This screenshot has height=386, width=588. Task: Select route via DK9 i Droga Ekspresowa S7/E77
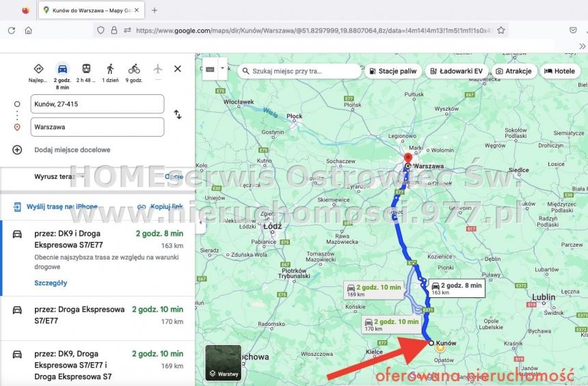pyautogui.click(x=98, y=258)
